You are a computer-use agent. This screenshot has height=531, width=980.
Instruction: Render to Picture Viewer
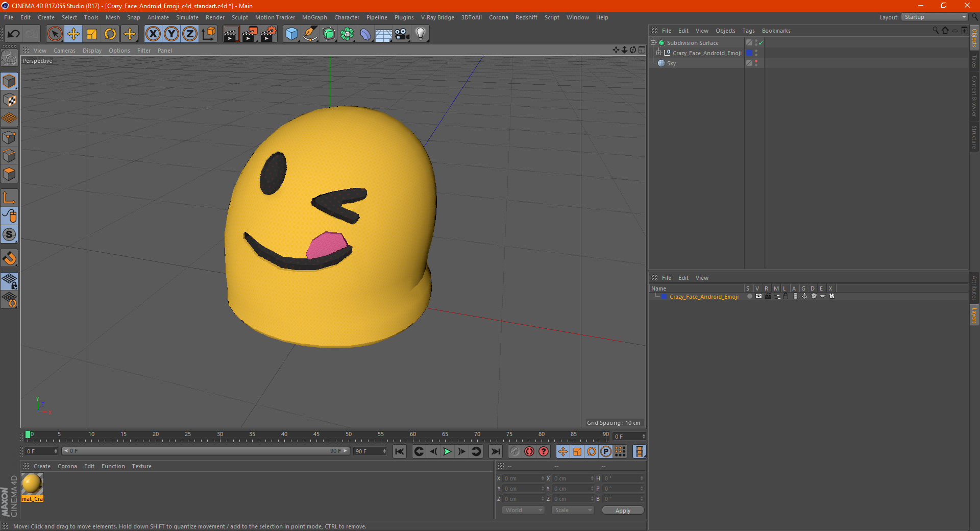pyautogui.click(x=250, y=34)
